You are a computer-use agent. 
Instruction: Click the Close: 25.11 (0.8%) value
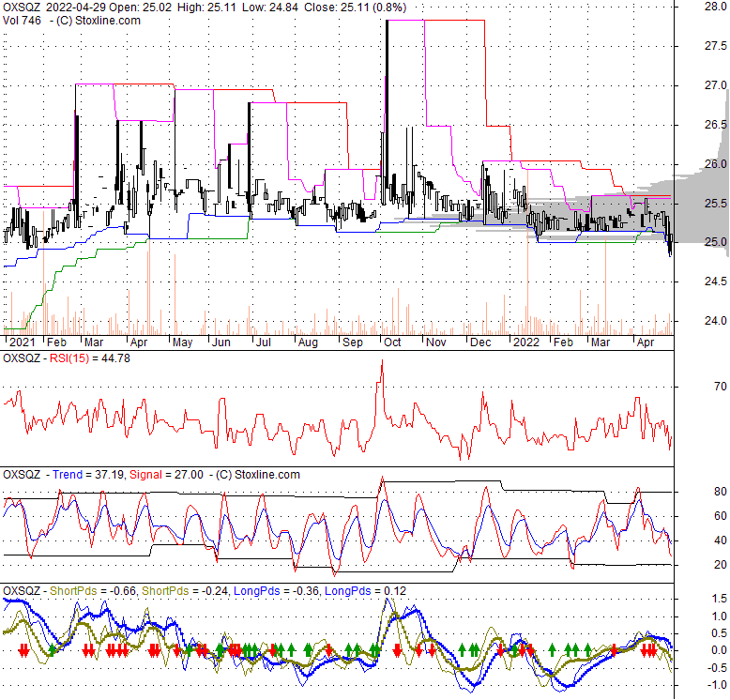tap(356, 8)
